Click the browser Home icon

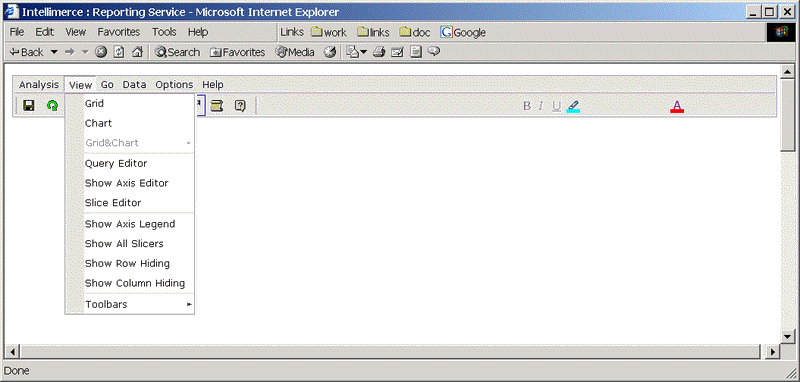pyautogui.click(x=137, y=52)
